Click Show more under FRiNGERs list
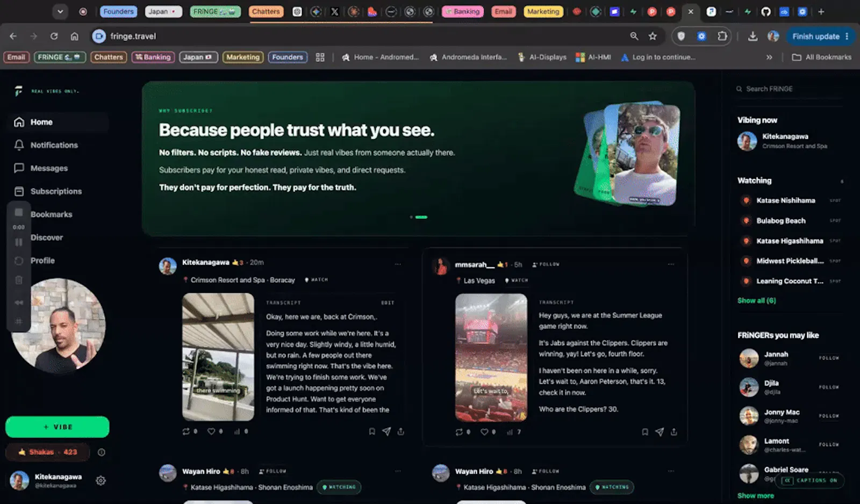The image size is (860, 504). coord(756,495)
